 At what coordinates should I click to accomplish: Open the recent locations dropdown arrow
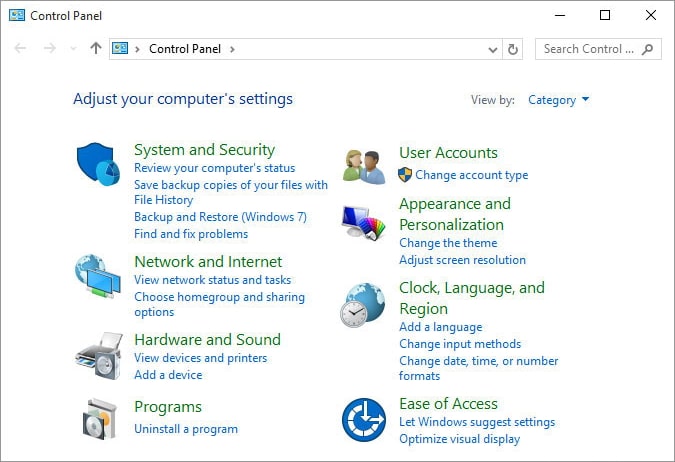pos(73,49)
